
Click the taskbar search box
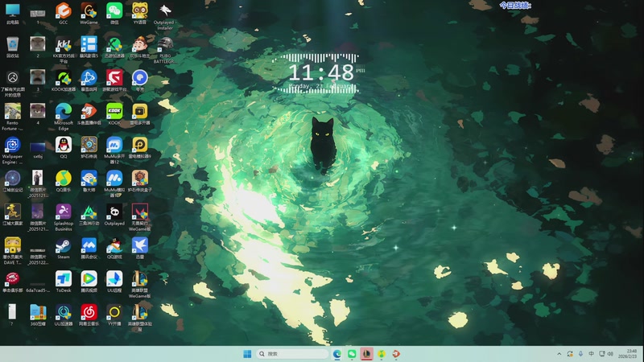click(292, 354)
